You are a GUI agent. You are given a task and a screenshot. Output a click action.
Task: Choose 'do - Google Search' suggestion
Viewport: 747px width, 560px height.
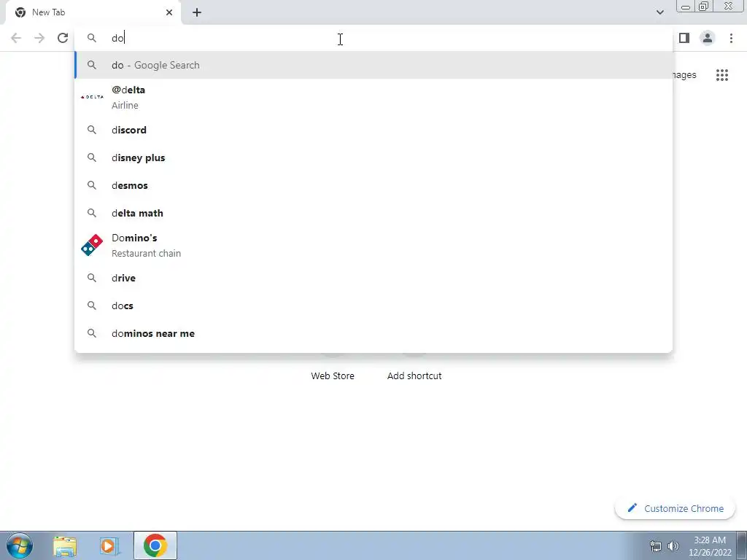(373, 65)
